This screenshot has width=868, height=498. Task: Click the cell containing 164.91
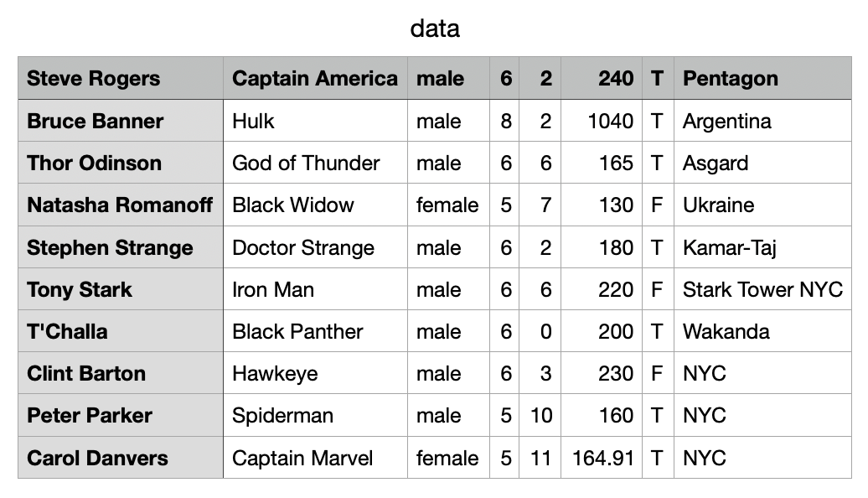602,458
